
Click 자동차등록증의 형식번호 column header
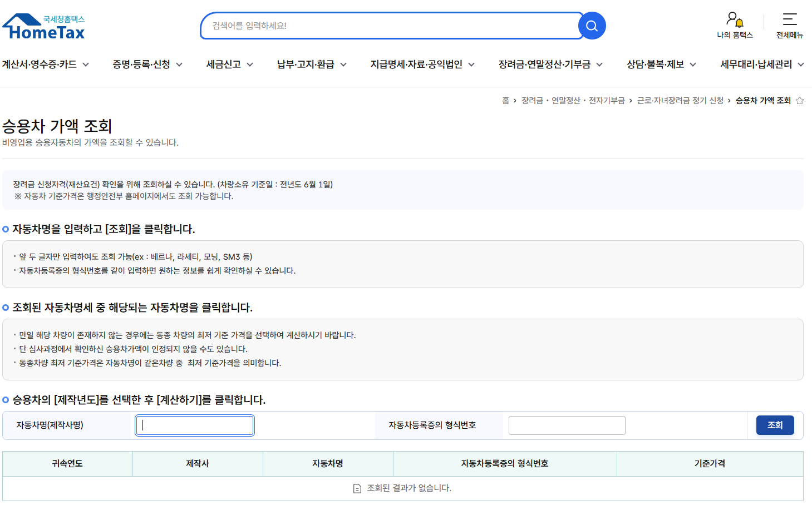(x=505, y=464)
